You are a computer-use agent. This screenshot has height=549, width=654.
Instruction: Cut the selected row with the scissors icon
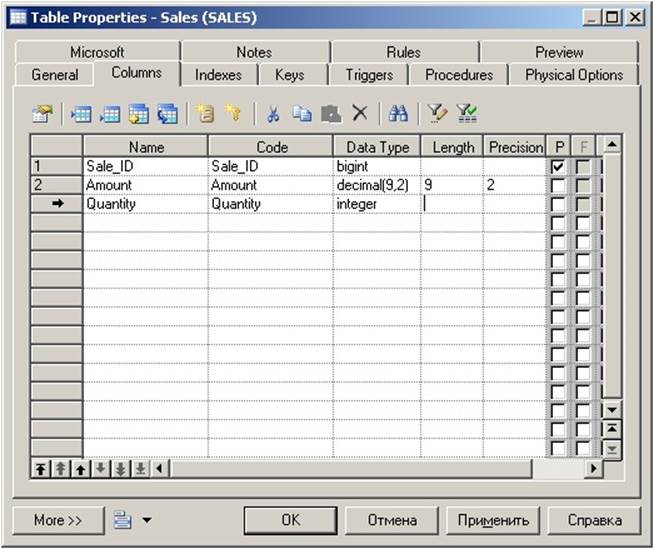[273, 113]
